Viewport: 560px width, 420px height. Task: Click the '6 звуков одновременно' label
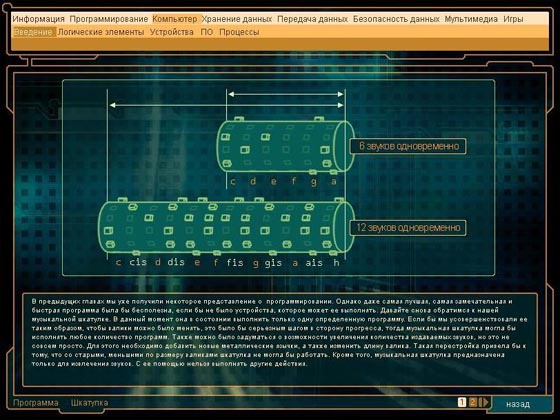pyautogui.click(x=409, y=146)
